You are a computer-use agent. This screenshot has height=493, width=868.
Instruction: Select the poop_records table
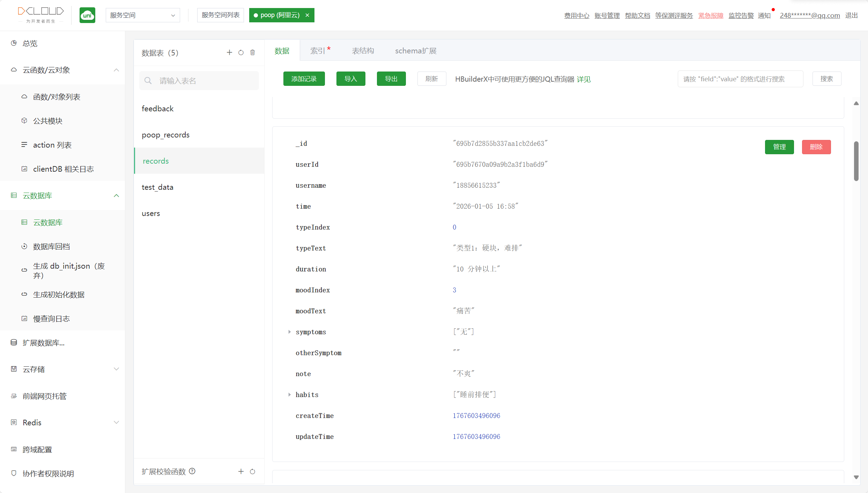166,135
